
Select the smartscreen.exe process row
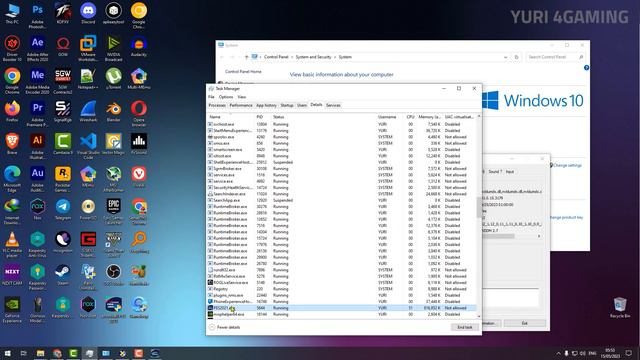pos(342,149)
